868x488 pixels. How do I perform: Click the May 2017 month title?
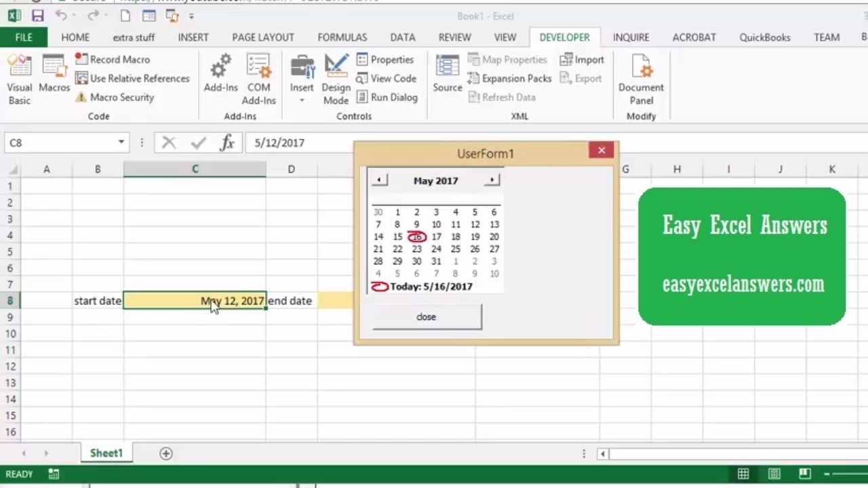coord(436,181)
